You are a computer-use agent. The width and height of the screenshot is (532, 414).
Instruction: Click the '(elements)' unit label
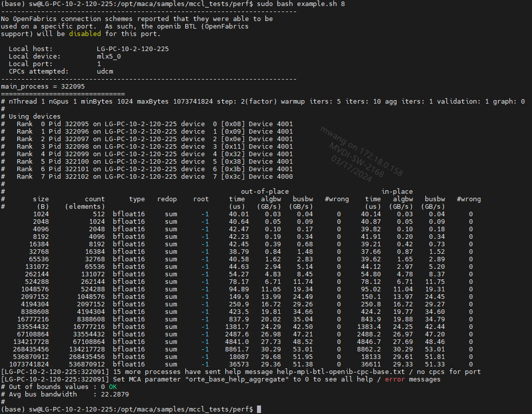coord(85,206)
